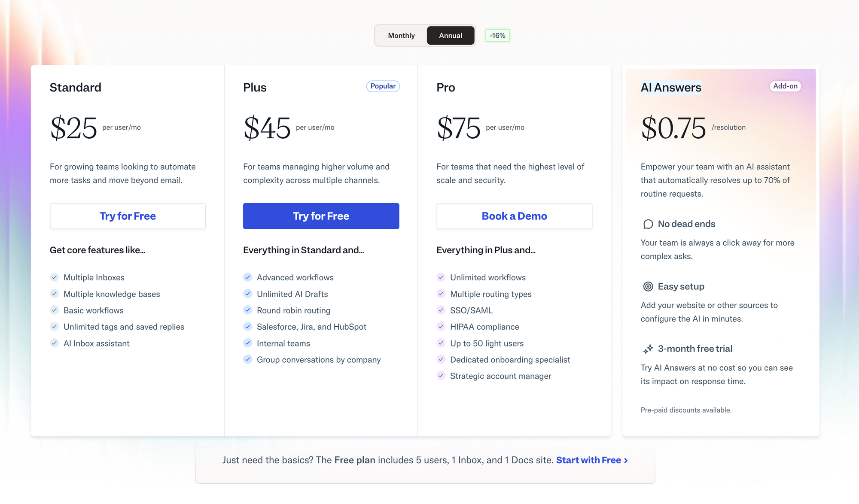Click the checkmark beside AI Inbox assistant
The height and width of the screenshot is (504, 859).
[x=55, y=343]
